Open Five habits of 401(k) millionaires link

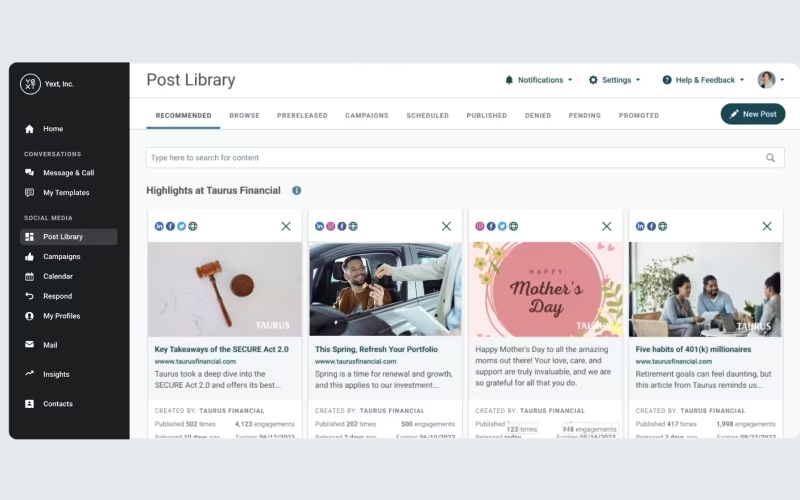pyautogui.click(x=693, y=349)
